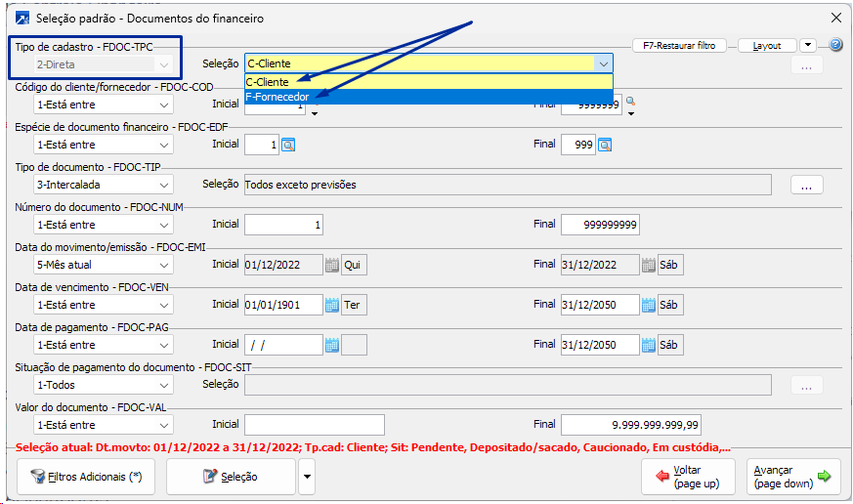Open calendar for initial due date
The width and height of the screenshot is (853, 504).
(332, 305)
